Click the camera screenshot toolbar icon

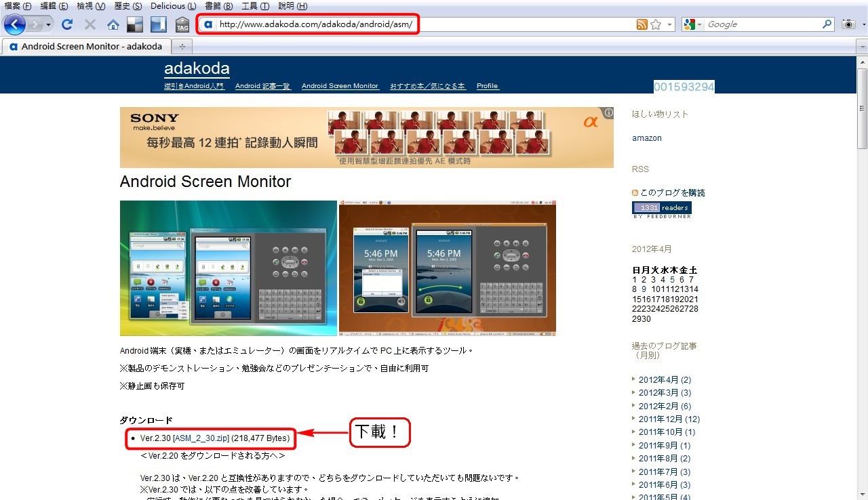(x=848, y=24)
